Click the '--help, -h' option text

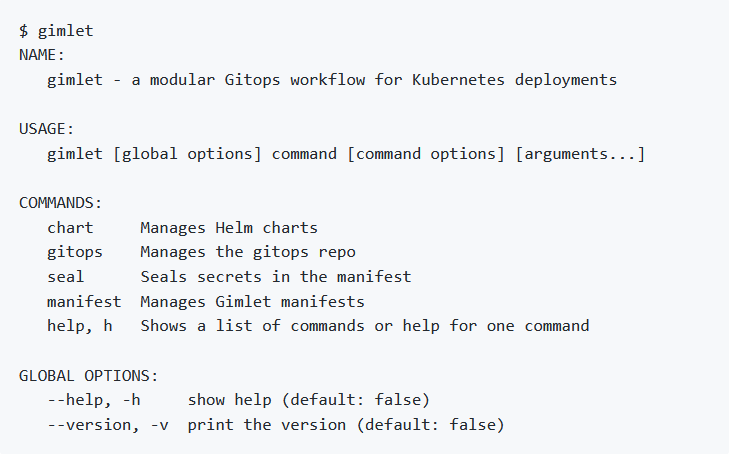point(94,400)
